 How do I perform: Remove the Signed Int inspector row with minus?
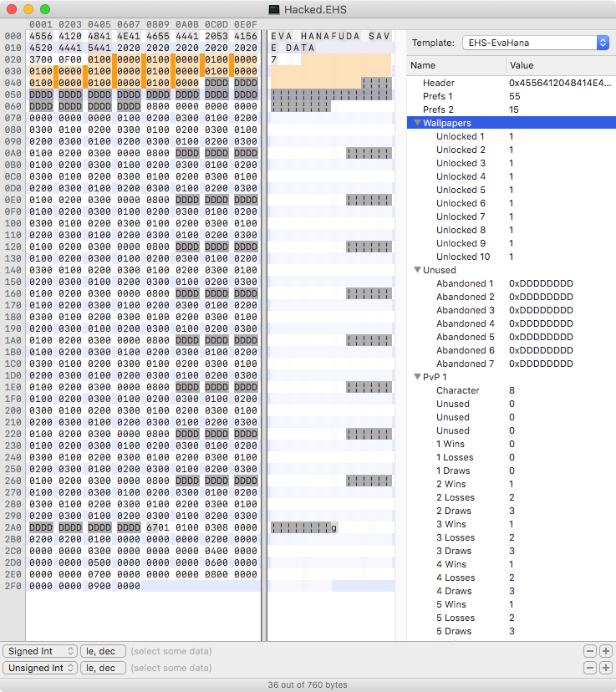[x=590, y=651]
